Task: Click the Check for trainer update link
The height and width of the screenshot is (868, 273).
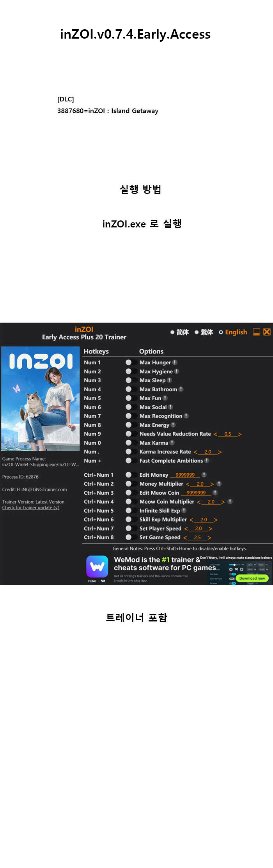Action: point(31,508)
